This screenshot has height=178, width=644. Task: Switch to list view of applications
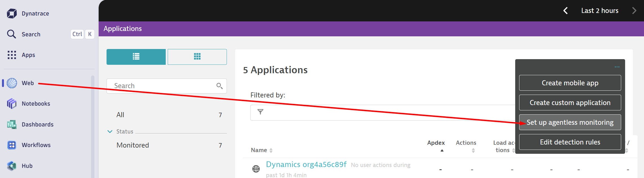(x=136, y=57)
